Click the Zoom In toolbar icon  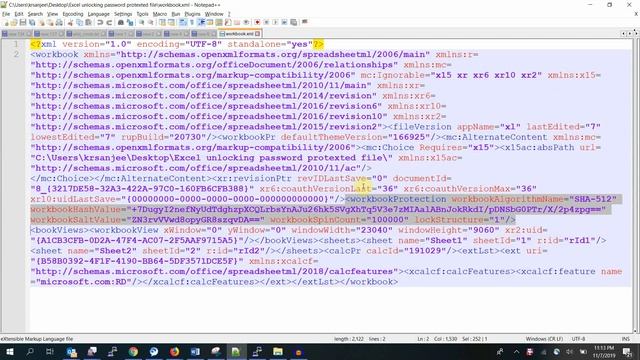pos(142,22)
